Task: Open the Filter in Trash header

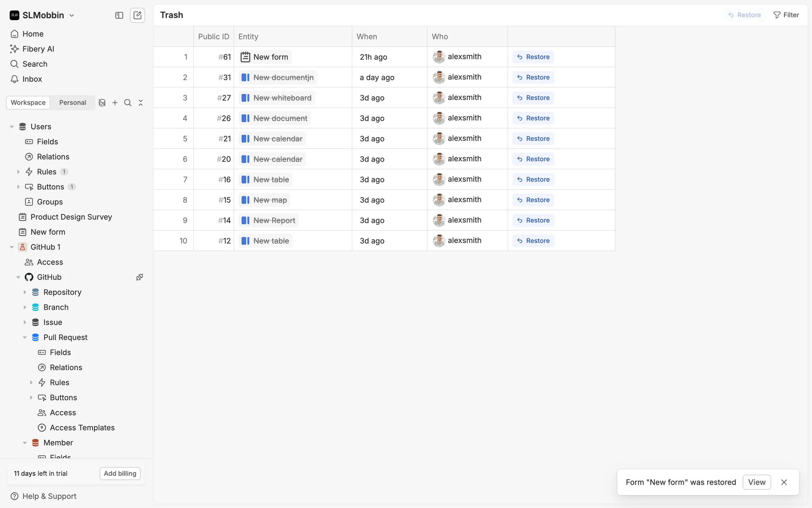Action: click(x=786, y=15)
